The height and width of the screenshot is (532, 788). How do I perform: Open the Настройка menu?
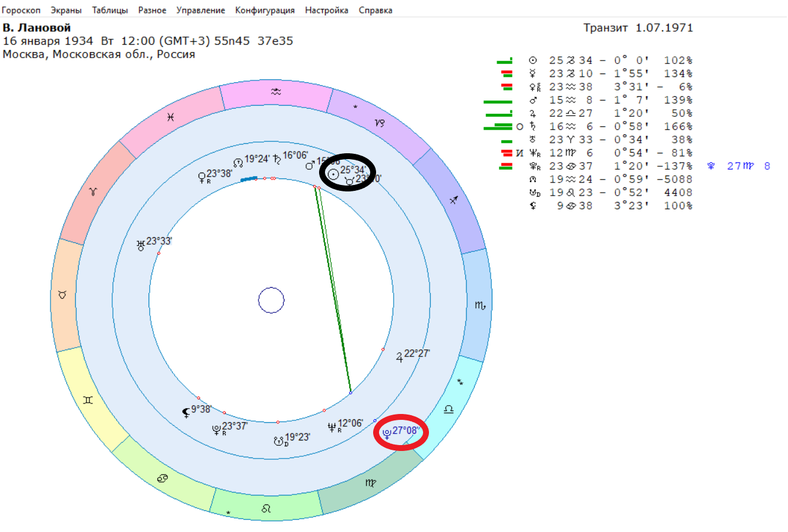[326, 10]
